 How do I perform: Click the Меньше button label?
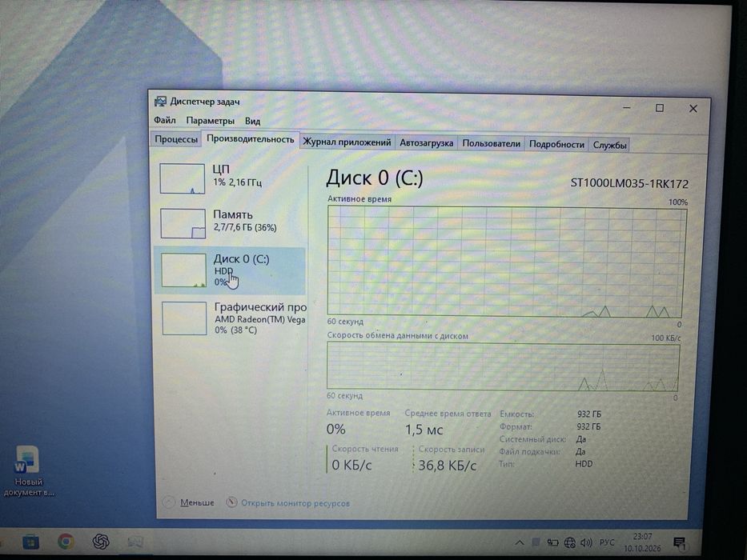coord(197,503)
